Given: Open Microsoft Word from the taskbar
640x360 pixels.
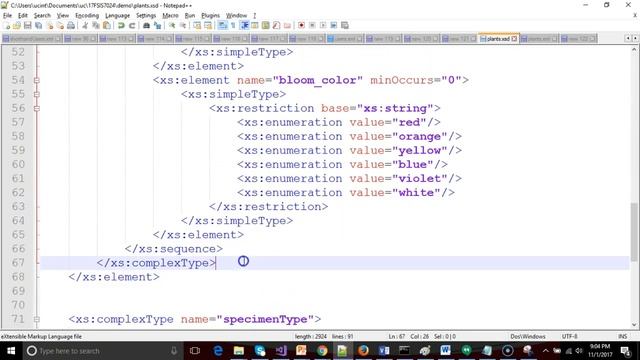Looking at the screenshot, I should (445, 351).
